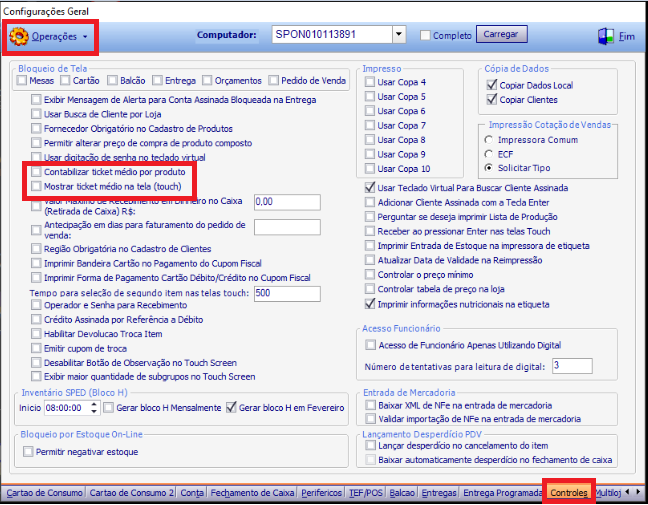Click the Antecipação em dias input field
This screenshot has height=505, width=648.
click(x=287, y=227)
